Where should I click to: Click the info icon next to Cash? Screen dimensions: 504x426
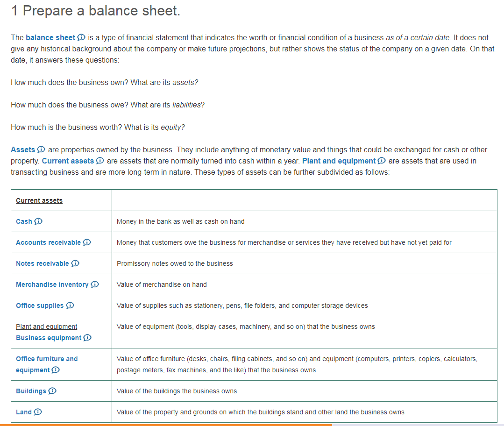pos(39,221)
